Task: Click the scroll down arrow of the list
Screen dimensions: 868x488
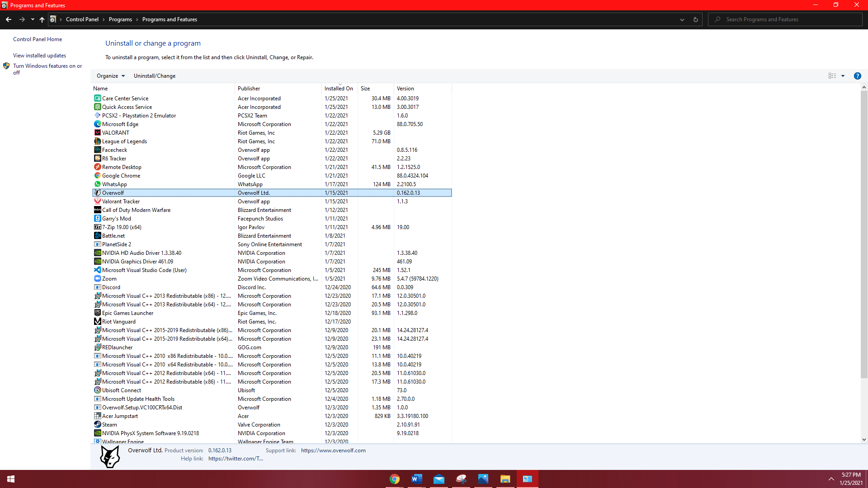Action: pos(864,439)
